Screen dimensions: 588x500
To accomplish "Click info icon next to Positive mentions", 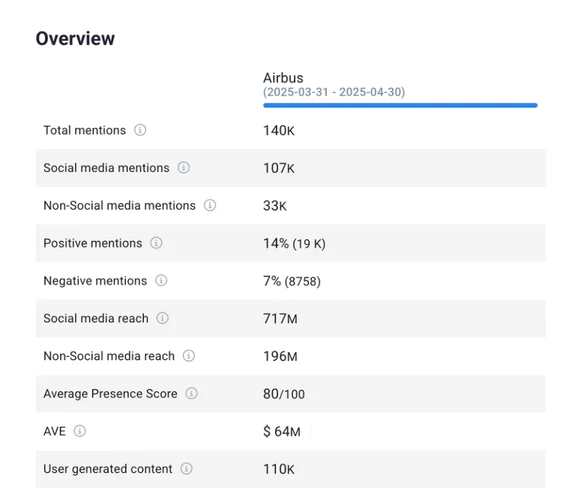I will (x=156, y=243).
